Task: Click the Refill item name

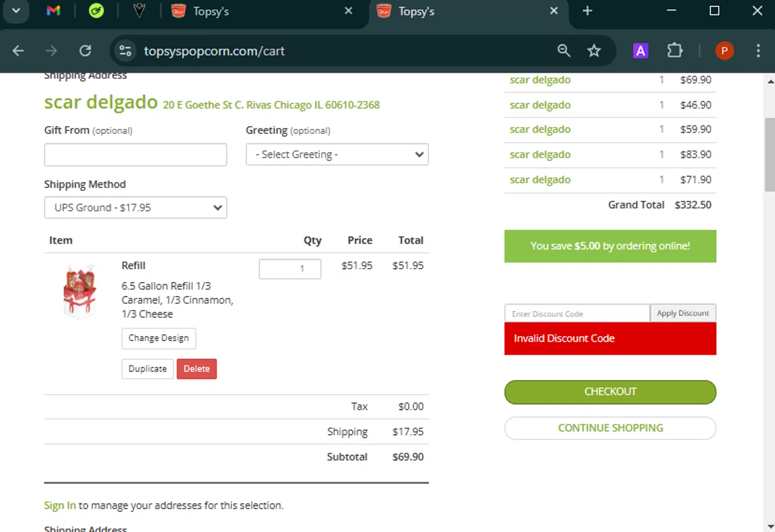Action: 133,265
